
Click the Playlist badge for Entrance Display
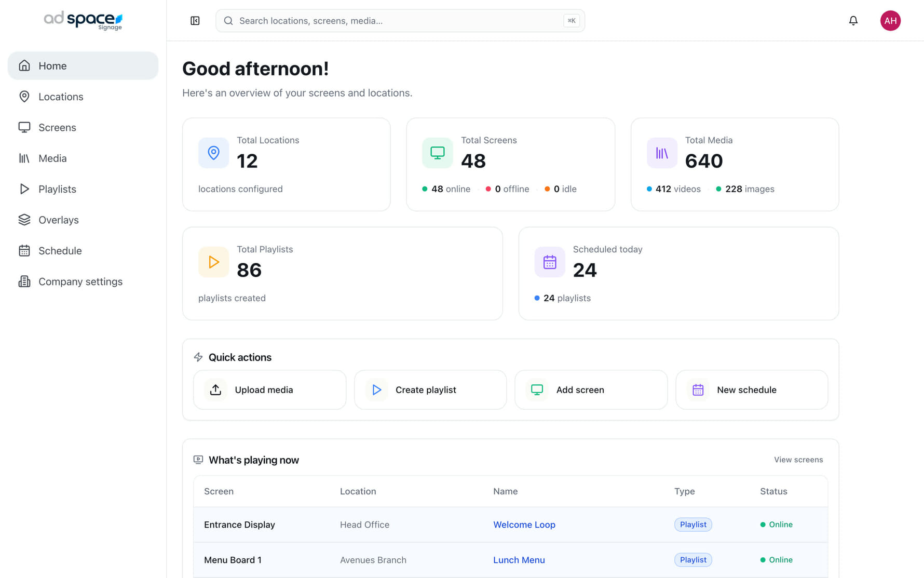(693, 525)
